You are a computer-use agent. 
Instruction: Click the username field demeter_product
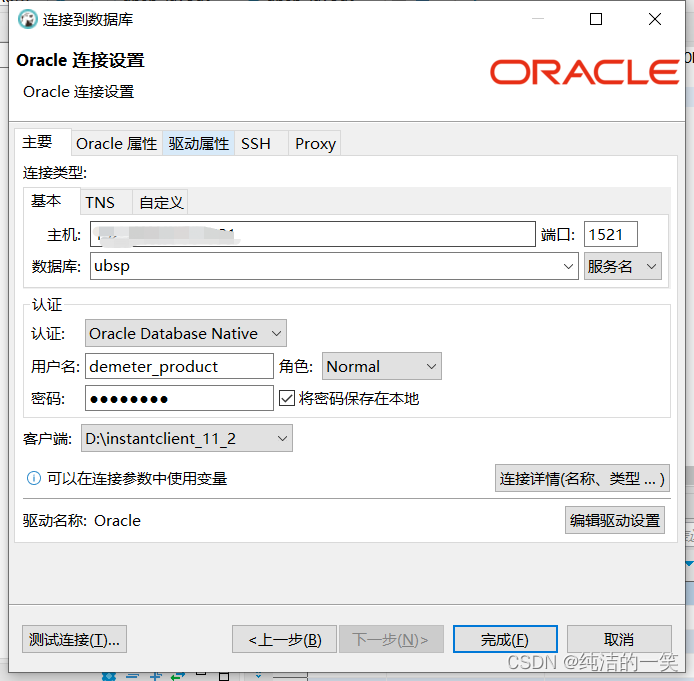(x=179, y=366)
